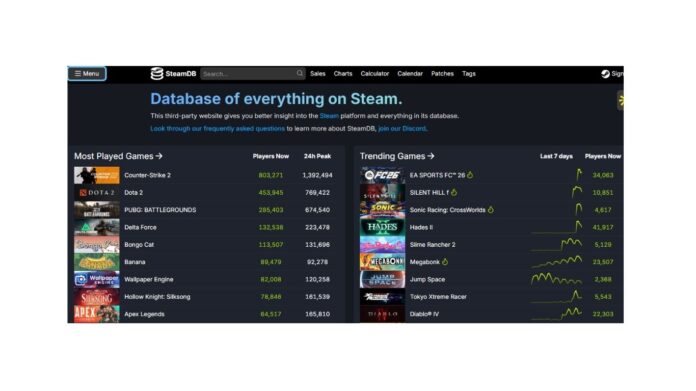Screen dimensions: 696x391
Task: Open the Menu button
Action: coord(87,74)
